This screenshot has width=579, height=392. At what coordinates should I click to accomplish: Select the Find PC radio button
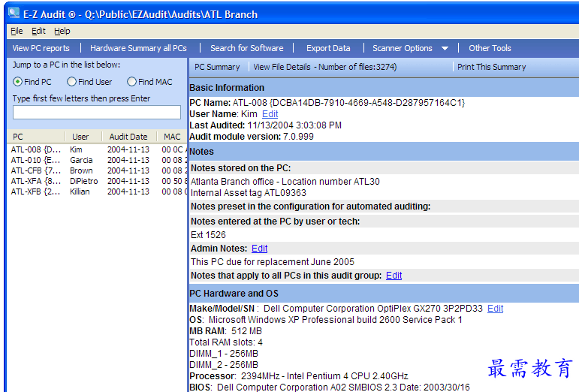pos(18,82)
